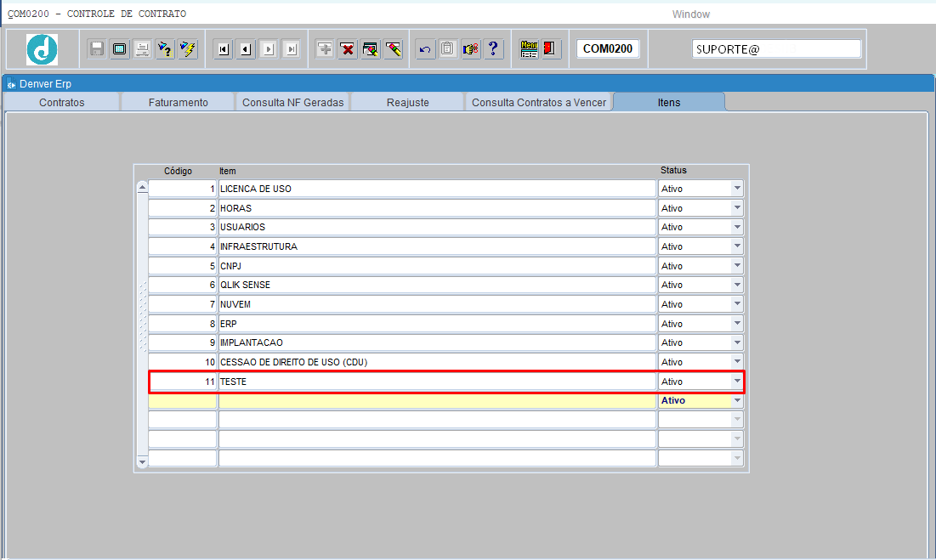Select the ERP item field
Screen dimensions: 936x560
tap(437, 324)
